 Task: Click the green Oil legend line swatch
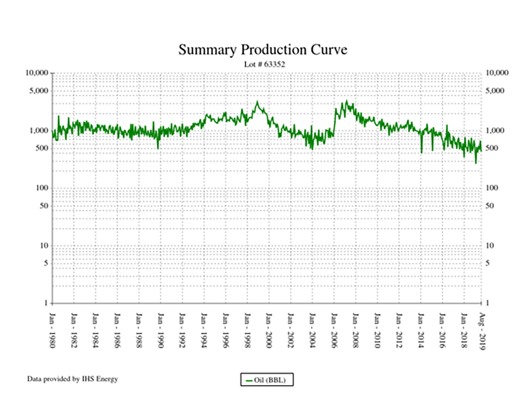(249, 381)
